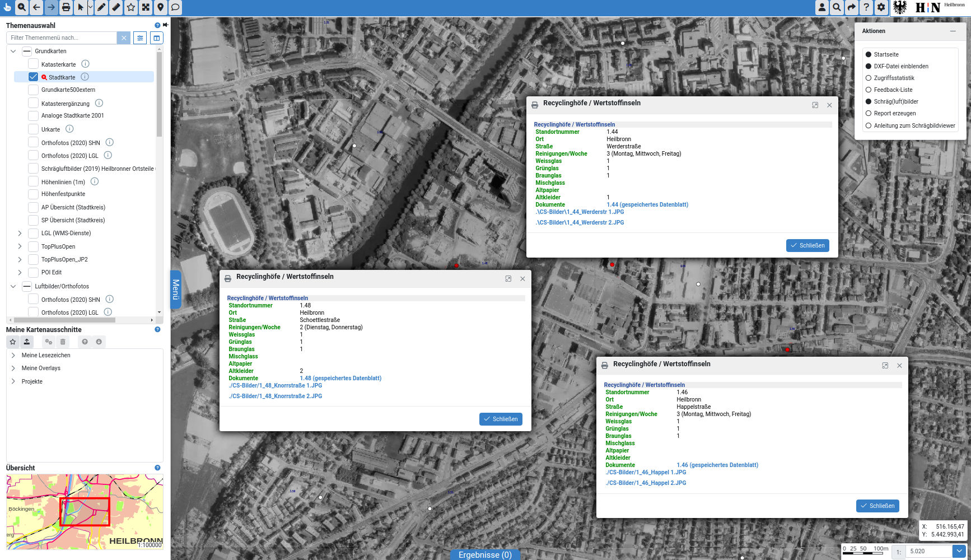
Task: Expand the Meine Lesezeichen tree node
Action: [x=13, y=355]
